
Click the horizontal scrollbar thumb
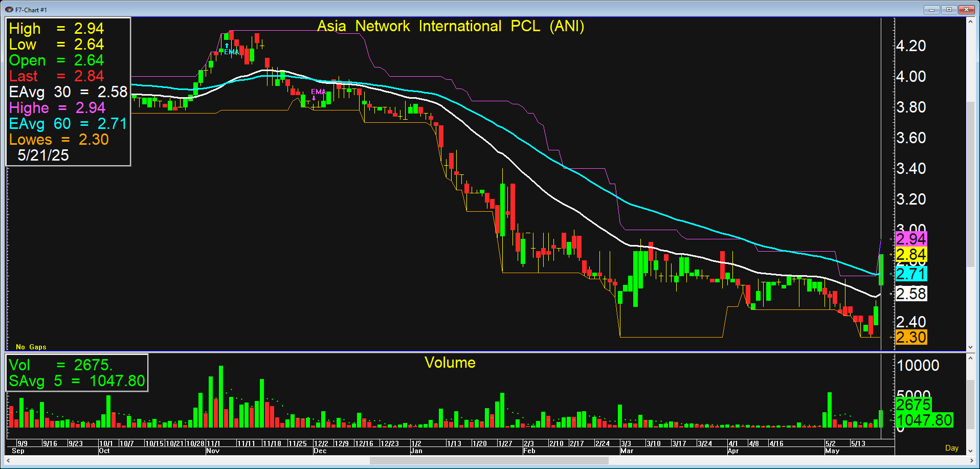point(489,461)
